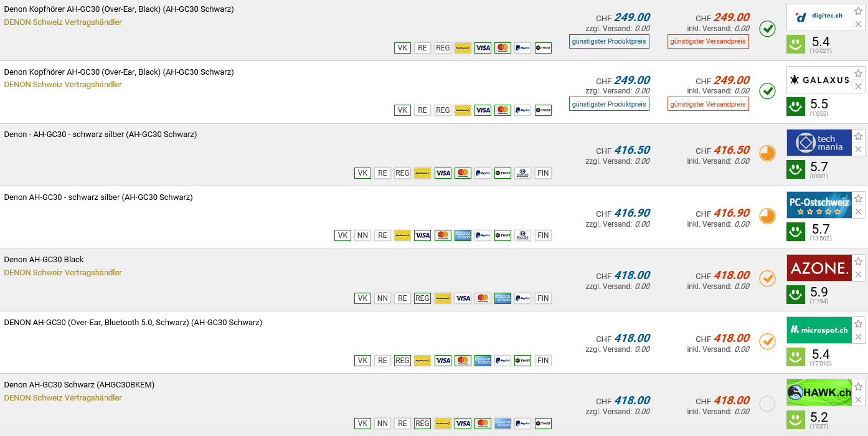Click the American Express icon in the AZONE offer
Image resolution: width=868 pixels, height=436 pixels.
pyautogui.click(x=502, y=298)
